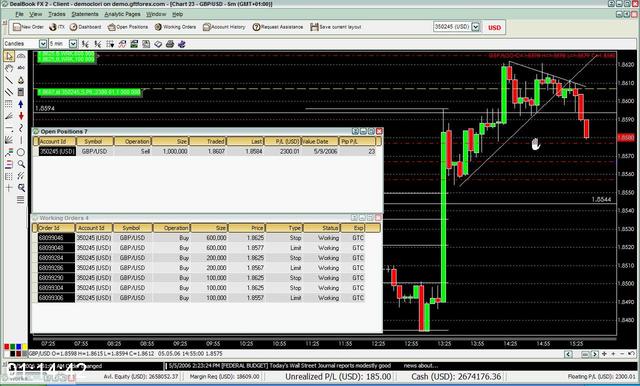Click the horizontal lines list icon
Image resolution: width=640 pixels, height=386 pixels.
21,200
